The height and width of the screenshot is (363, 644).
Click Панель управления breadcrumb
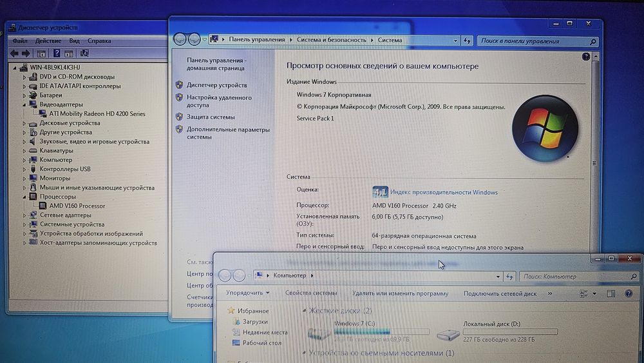pos(257,39)
